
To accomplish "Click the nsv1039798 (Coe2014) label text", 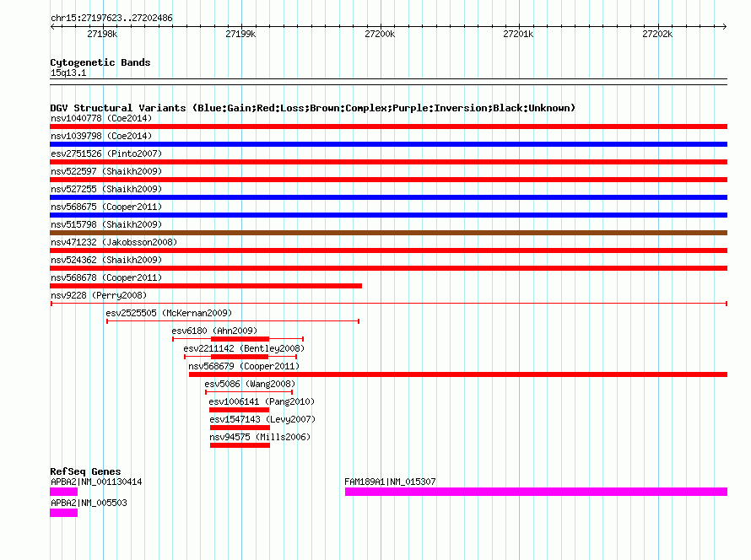I will (101, 136).
